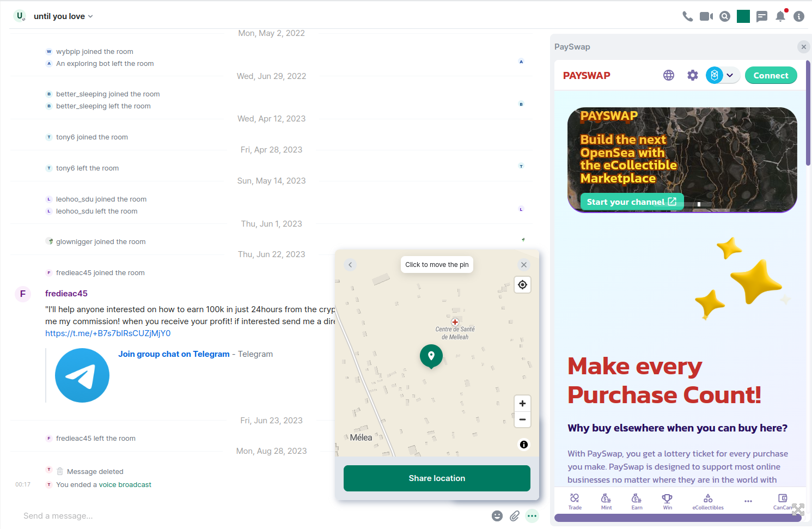Viewport: 812px width, 529px height.
Task: Center map on my current location
Action: tap(522, 285)
